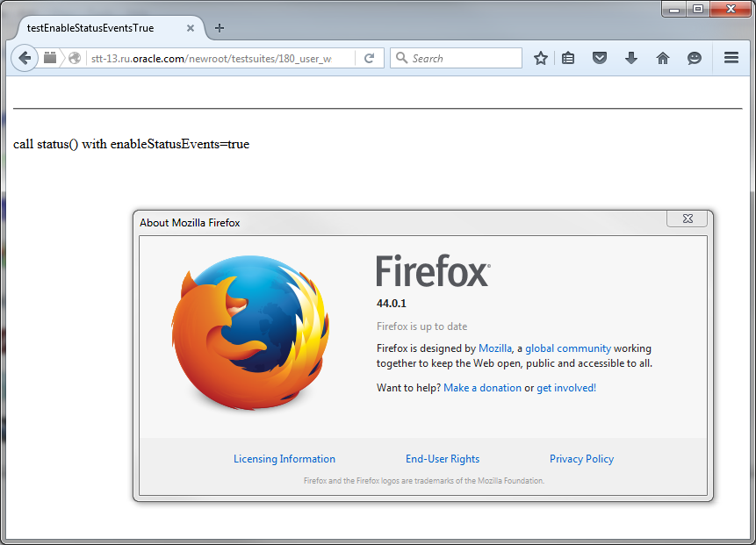Show your bookmarks list

click(568, 58)
